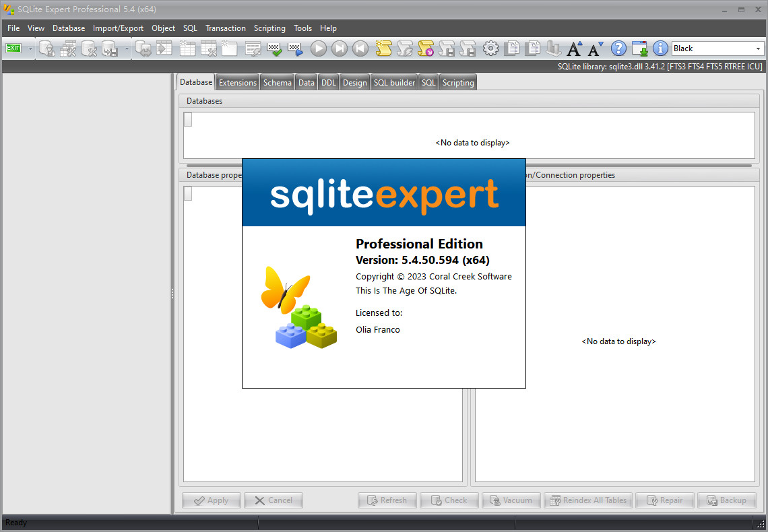Switch to the Data tab

306,83
